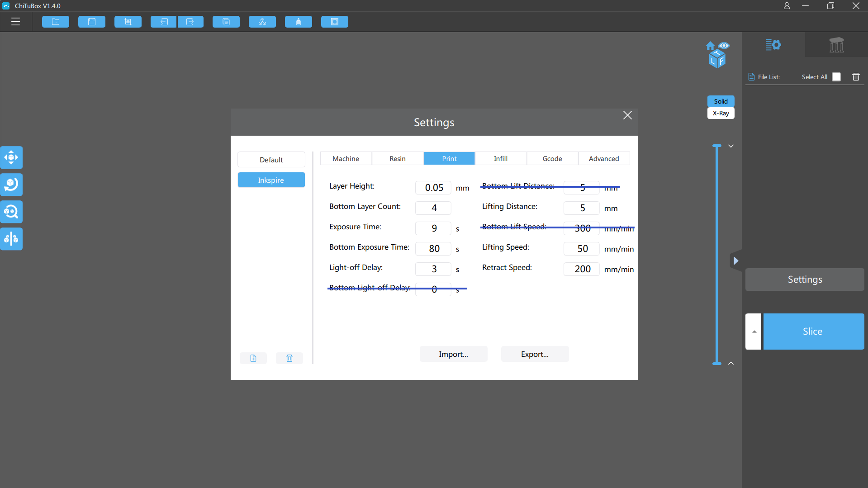Click the open file folder icon
This screenshot has height=488, width=868.
(x=56, y=22)
